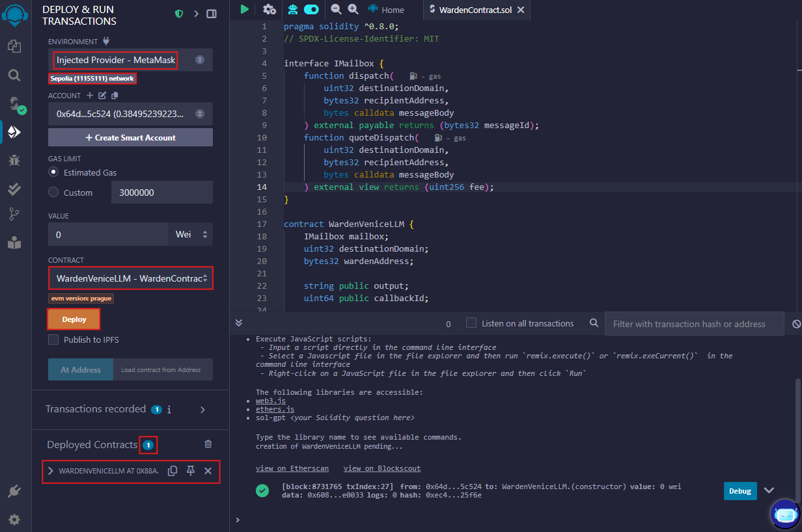This screenshot has width=802, height=532.
Task: Open the Debugger bug icon in sidebar
Action: (x=14, y=160)
